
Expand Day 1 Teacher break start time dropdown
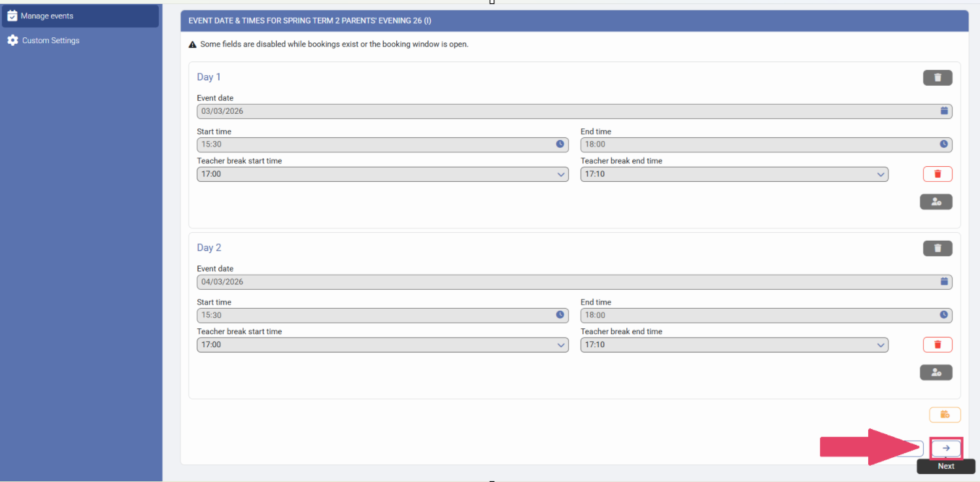coord(382,175)
